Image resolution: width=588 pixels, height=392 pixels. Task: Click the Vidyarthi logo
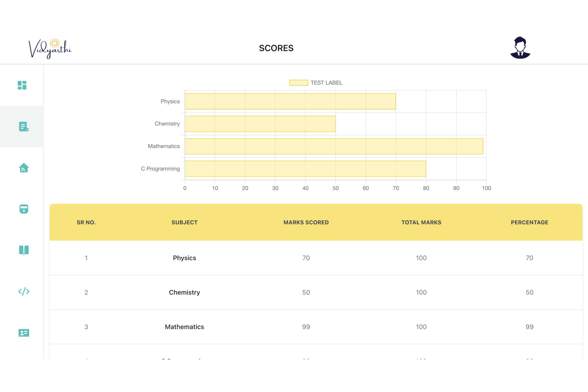pos(50,49)
